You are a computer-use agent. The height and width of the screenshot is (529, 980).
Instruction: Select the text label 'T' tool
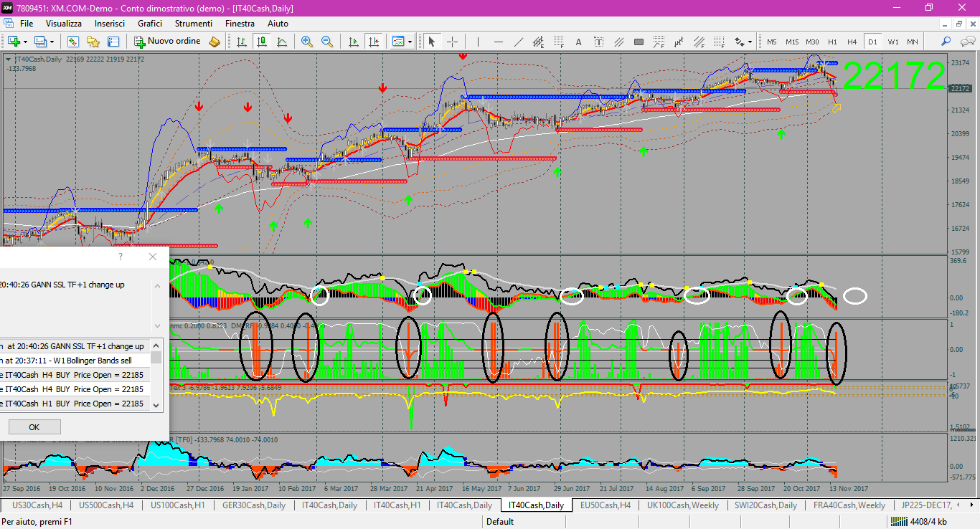(x=598, y=42)
